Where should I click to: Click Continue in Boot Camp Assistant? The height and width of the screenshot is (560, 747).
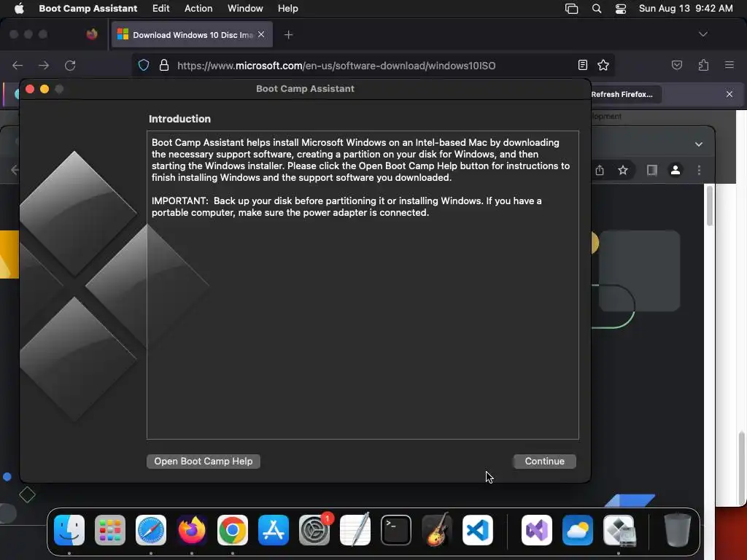click(544, 461)
